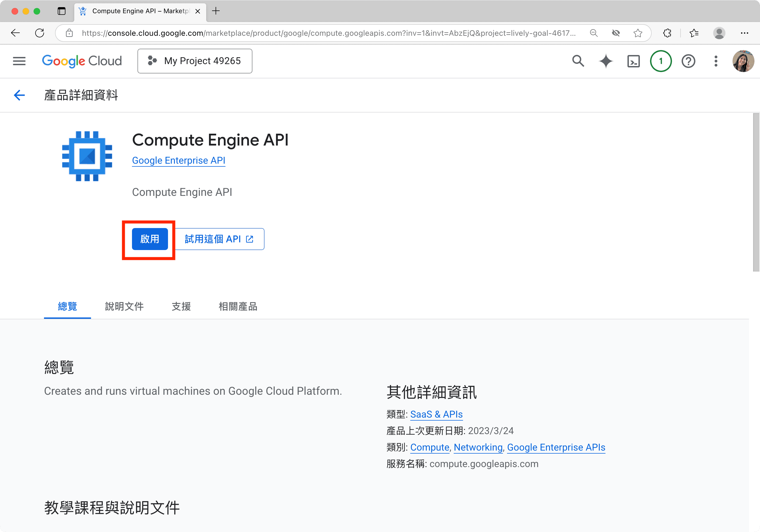Open the Google Enterprise API link
This screenshot has height=532, width=760.
click(x=178, y=161)
